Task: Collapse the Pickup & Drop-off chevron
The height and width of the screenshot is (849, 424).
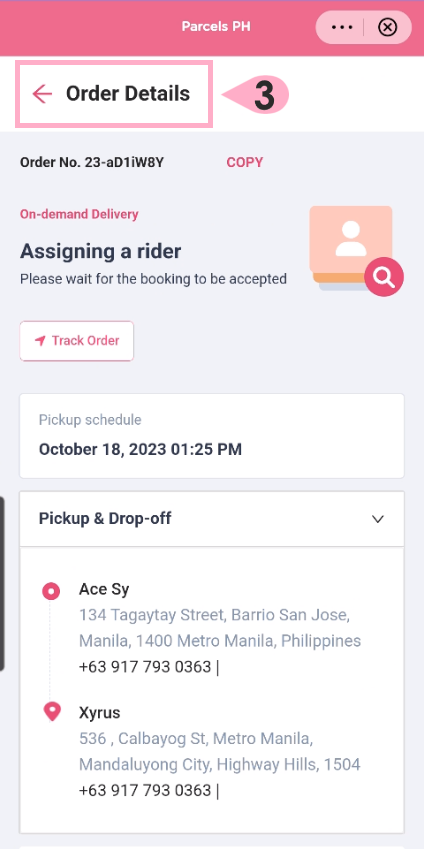Action: pyautogui.click(x=378, y=519)
